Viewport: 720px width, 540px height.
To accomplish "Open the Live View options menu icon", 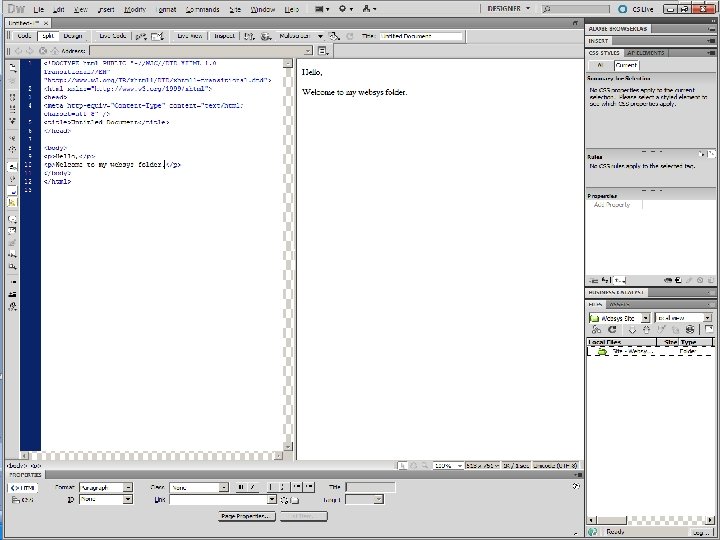I will tap(323, 51).
